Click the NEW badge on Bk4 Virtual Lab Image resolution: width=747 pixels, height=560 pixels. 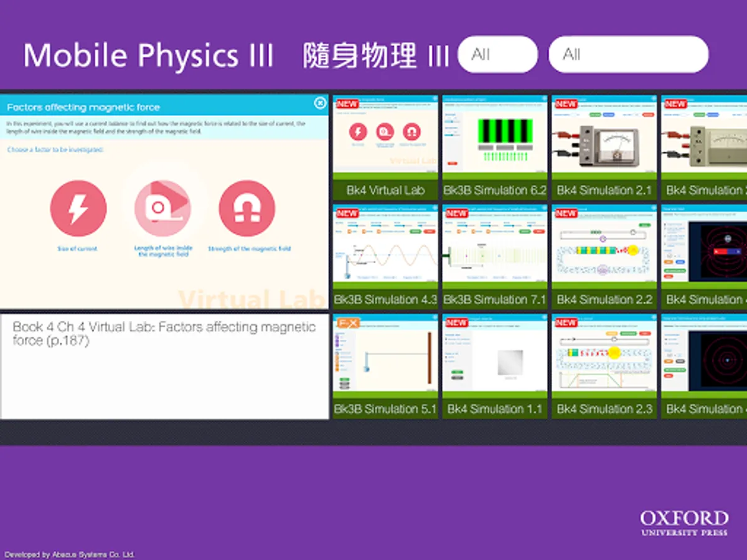pos(347,104)
